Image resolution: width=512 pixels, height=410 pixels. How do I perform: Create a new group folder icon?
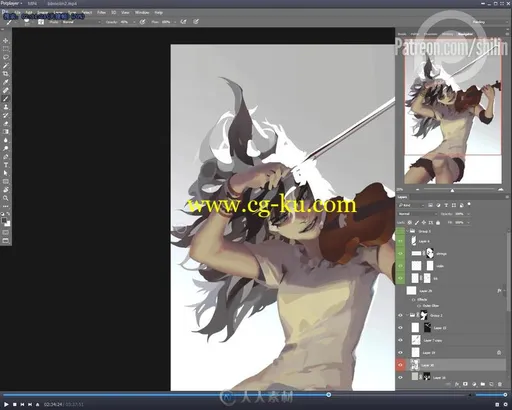click(483, 384)
